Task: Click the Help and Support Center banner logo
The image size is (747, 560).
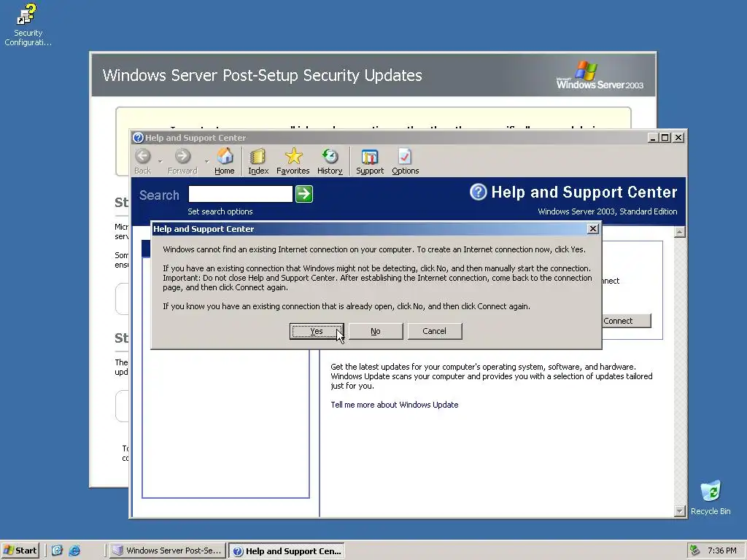Action: point(479,192)
